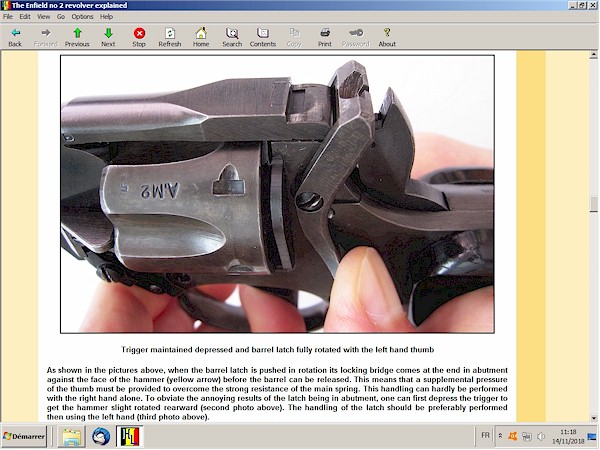This screenshot has height=450, width=600.
Task: Expand hidden system tray icons
Action: point(500,436)
